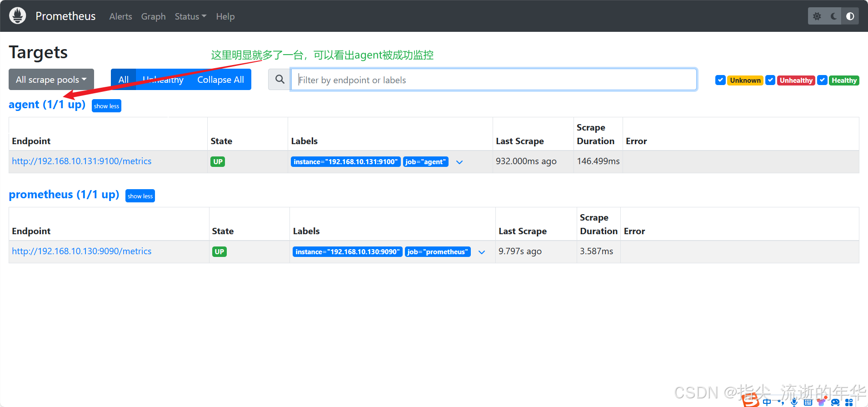The image size is (868, 407).
Task: Open the IME toolbox grid icon
Action: (849, 402)
